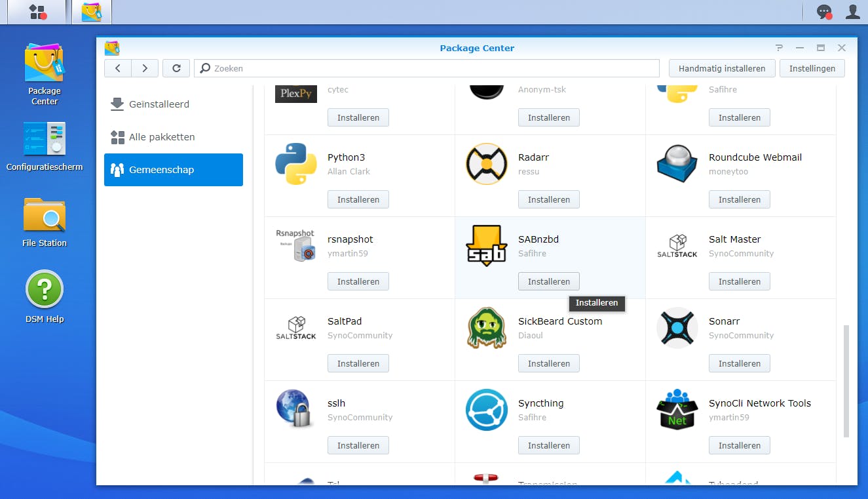
Task: Focus the Zoeken search field
Action: [426, 68]
